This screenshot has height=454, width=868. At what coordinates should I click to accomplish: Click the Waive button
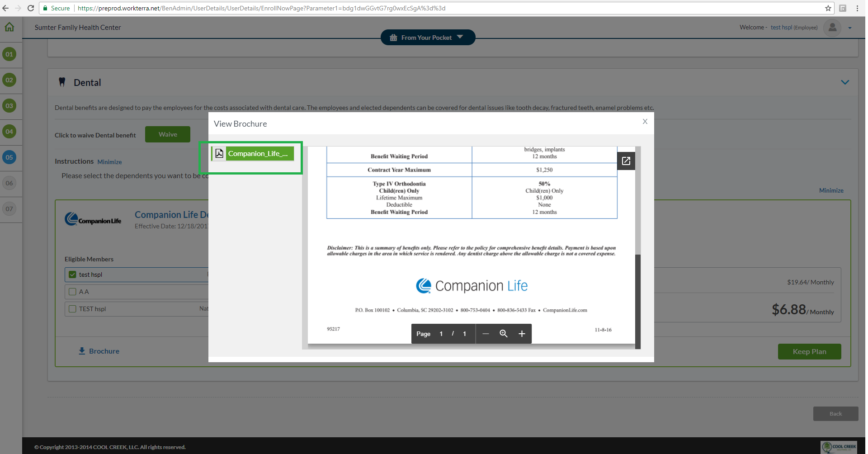click(x=168, y=134)
